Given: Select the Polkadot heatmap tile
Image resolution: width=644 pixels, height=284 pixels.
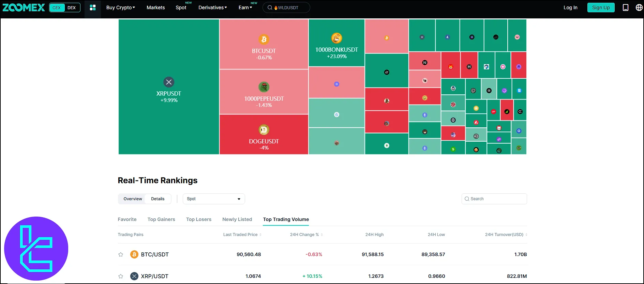Looking at the screenshot, I should click(503, 65).
